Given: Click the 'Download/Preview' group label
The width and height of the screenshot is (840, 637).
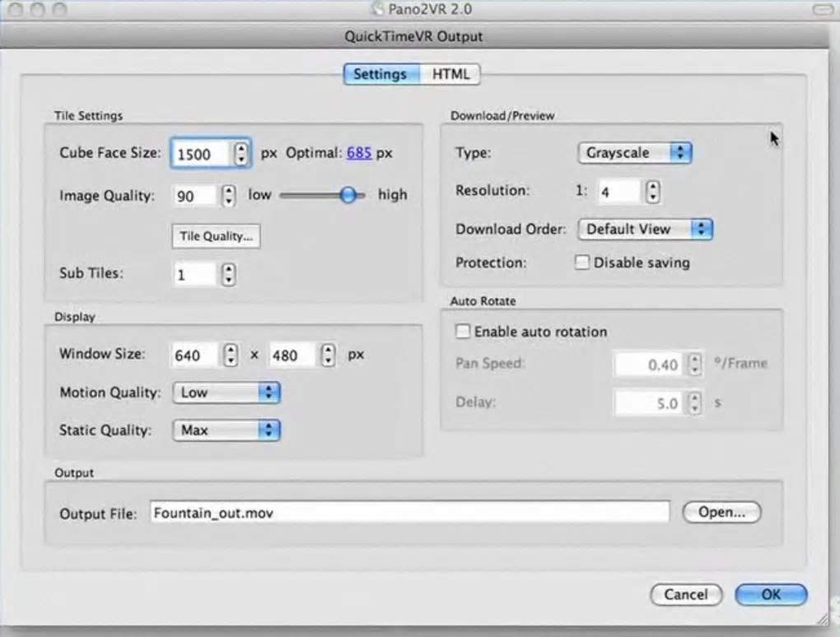Looking at the screenshot, I should [x=502, y=115].
